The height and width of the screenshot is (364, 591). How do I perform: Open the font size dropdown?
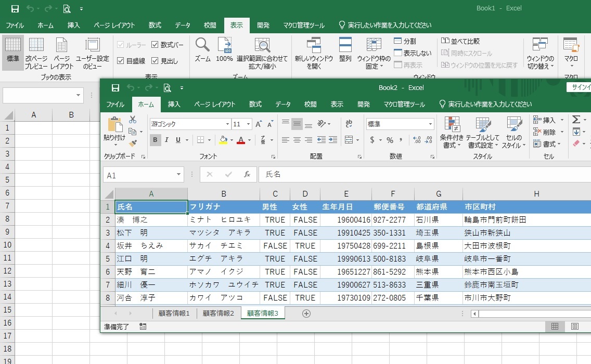[248, 124]
